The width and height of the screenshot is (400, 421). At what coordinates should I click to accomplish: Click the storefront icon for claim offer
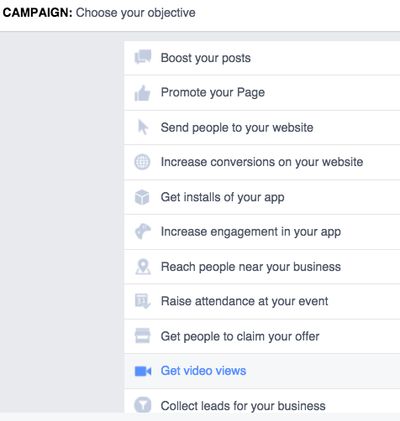pos(142,336)
